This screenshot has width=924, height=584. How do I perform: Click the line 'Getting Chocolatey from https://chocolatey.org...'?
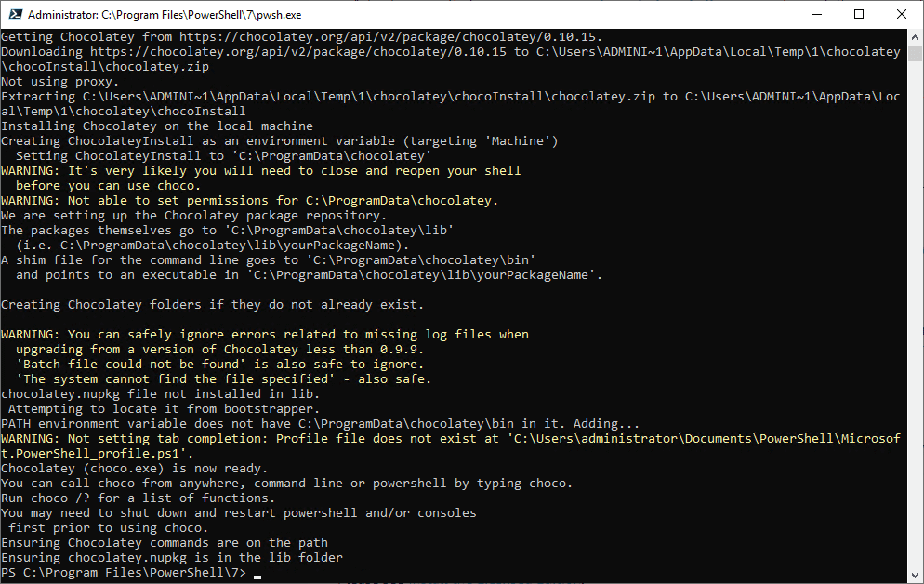click(302, 37)
